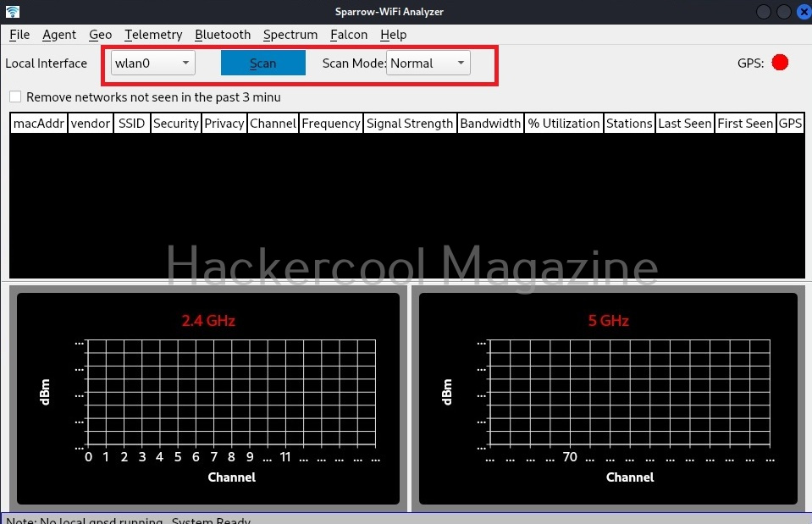Screen dimensions: 812x524
Task: Open the Agent menu
Action: (59, 35)
